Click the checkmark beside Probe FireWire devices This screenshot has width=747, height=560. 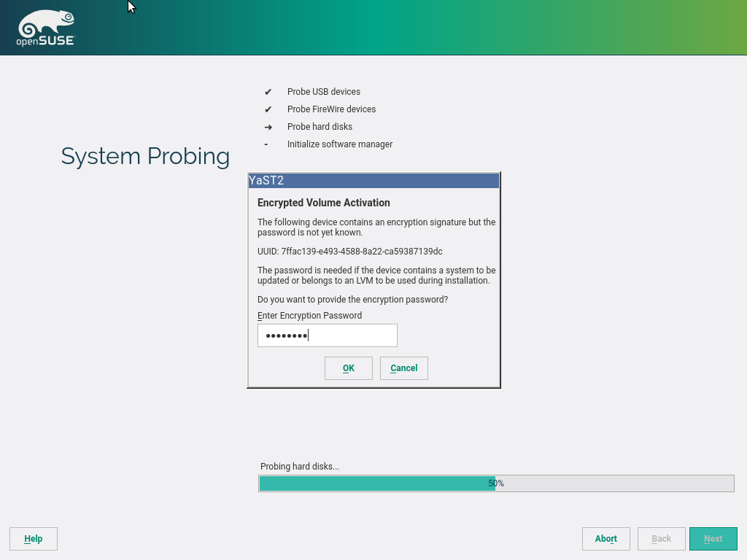268,109
